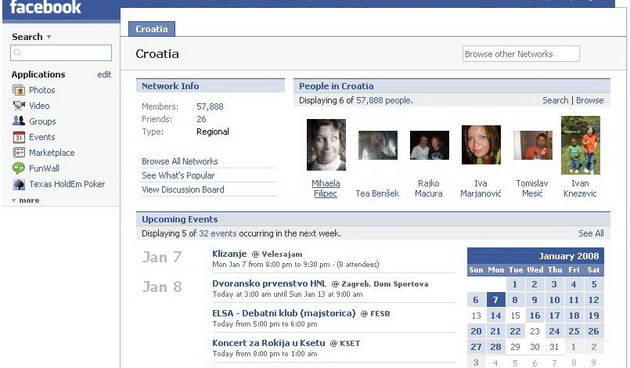Open the Texas HoldEm Poker link
This screenshot has width=630, height=368.
tap(67, 184)
